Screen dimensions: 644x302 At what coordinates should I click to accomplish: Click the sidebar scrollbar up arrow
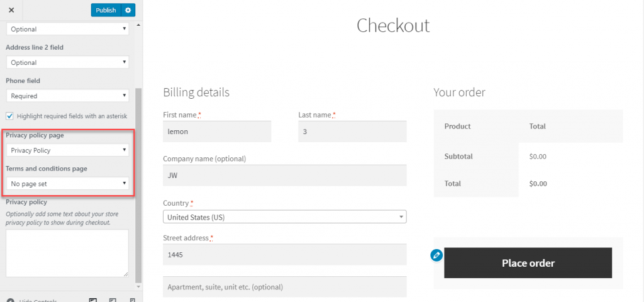[138, 25]
